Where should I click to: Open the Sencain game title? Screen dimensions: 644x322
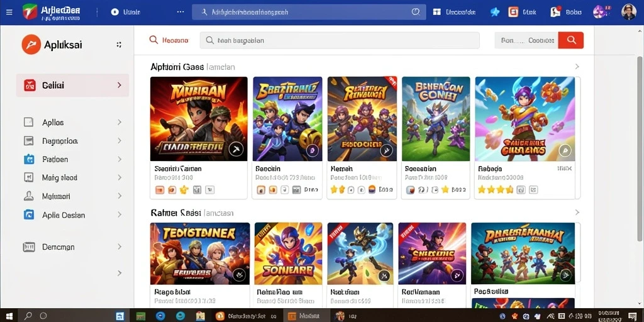pyautogui.click(x=268, y=169)
